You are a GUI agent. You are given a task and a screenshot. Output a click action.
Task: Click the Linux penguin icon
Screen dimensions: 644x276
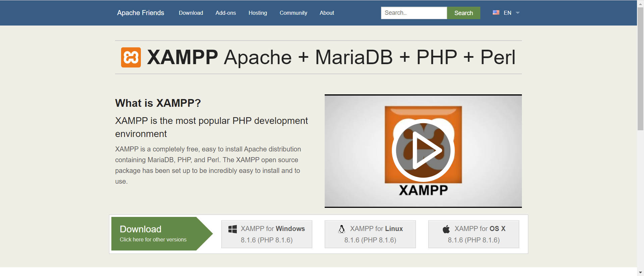(x=341, y=229)
